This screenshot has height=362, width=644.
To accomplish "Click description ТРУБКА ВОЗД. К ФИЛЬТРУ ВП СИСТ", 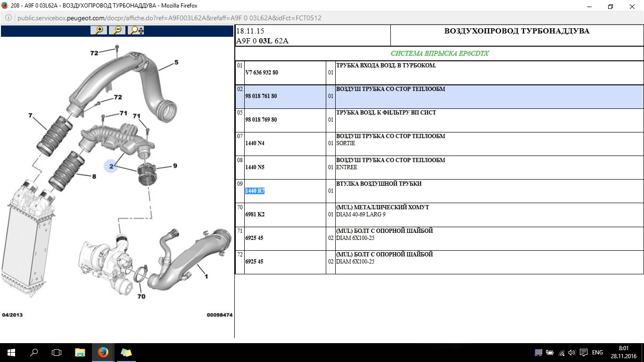I will tap(386, 113).
